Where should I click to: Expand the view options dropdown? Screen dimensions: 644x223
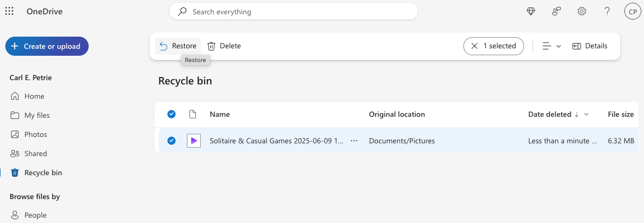coord(552,46)
